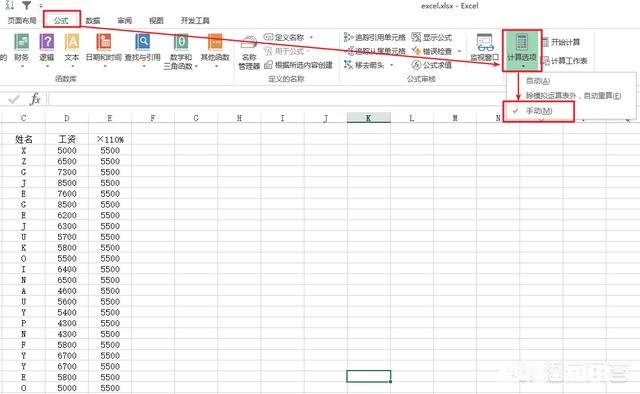Screen dimensions: 640x394
Task: Switch to the 开发工具 tab
Action: (195, 20)
